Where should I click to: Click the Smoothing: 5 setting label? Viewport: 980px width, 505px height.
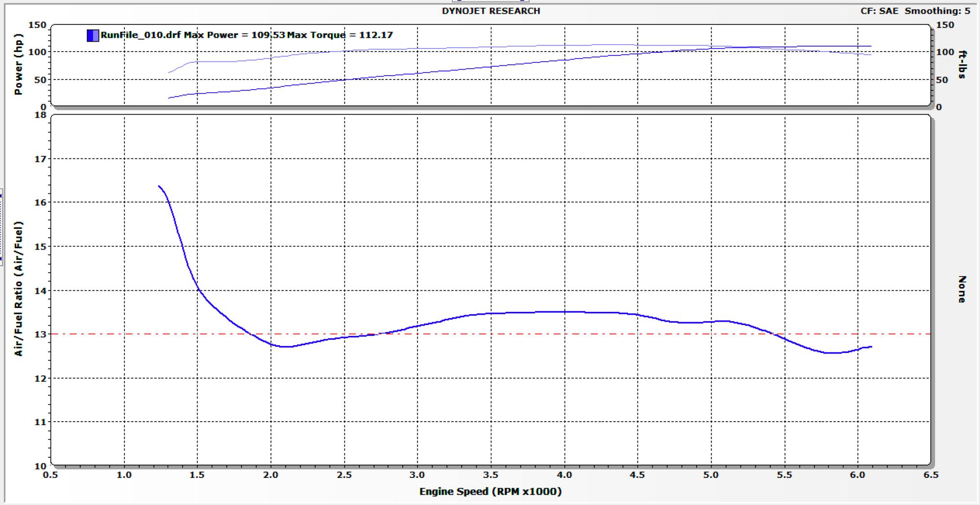click(x=937, y=11)
